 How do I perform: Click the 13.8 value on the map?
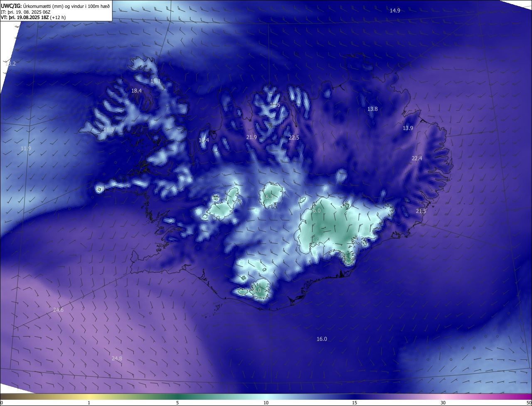[372, 109]
